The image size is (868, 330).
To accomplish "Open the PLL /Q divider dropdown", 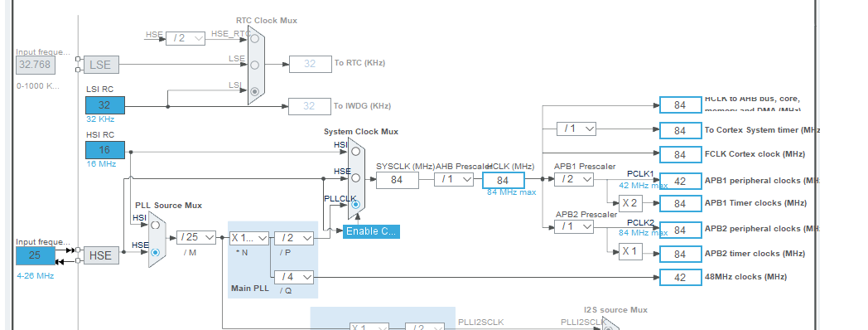I will pos(293,276).
